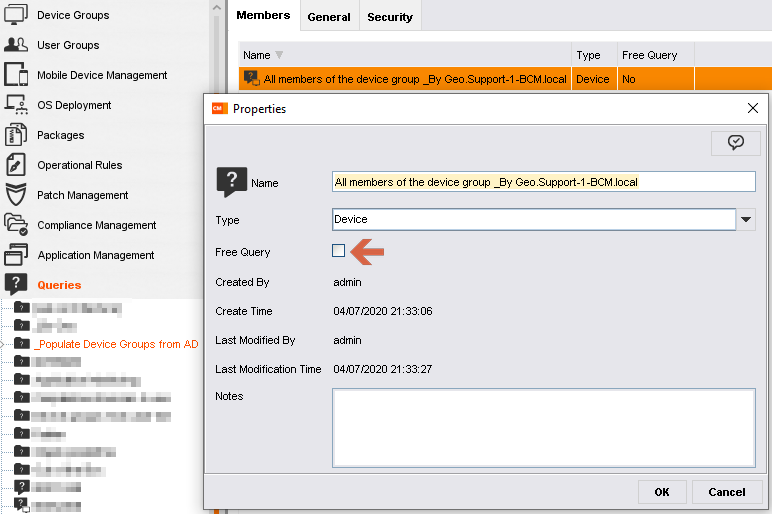Enable the Free Query checkbox
This screenshot has height=514, width=772.
(x=339, y=252)
